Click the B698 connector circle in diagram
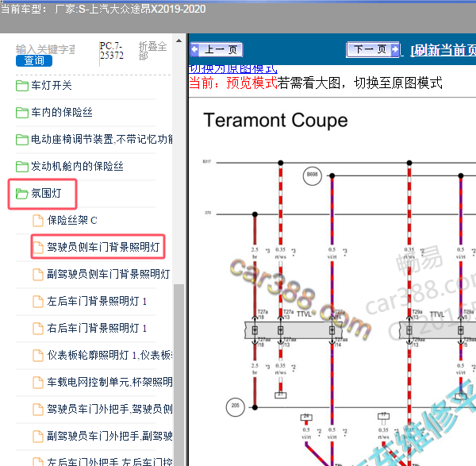This screenshot has height=466, width=476. [312, 175]
